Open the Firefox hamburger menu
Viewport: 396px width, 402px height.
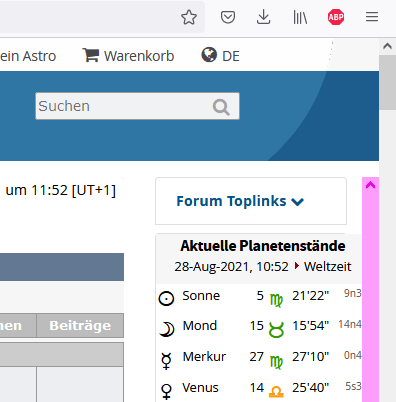[372, 17]
